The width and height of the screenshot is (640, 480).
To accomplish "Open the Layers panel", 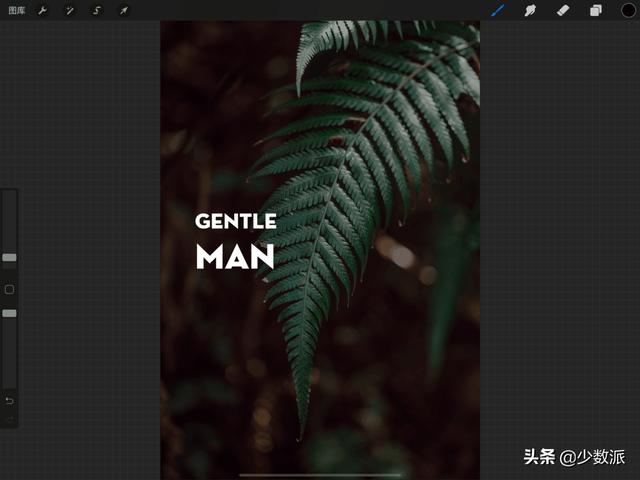I will (x=595, y=10).
